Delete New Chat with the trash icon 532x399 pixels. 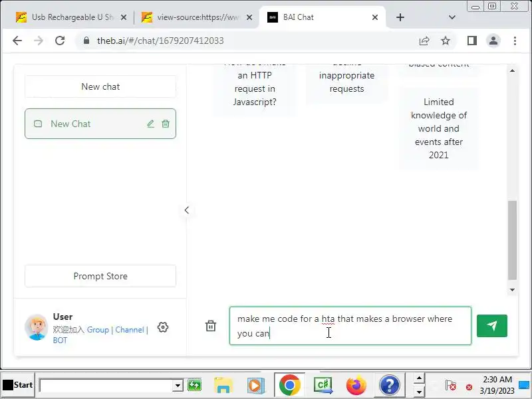pyautogui.click(x=166, y=124)
